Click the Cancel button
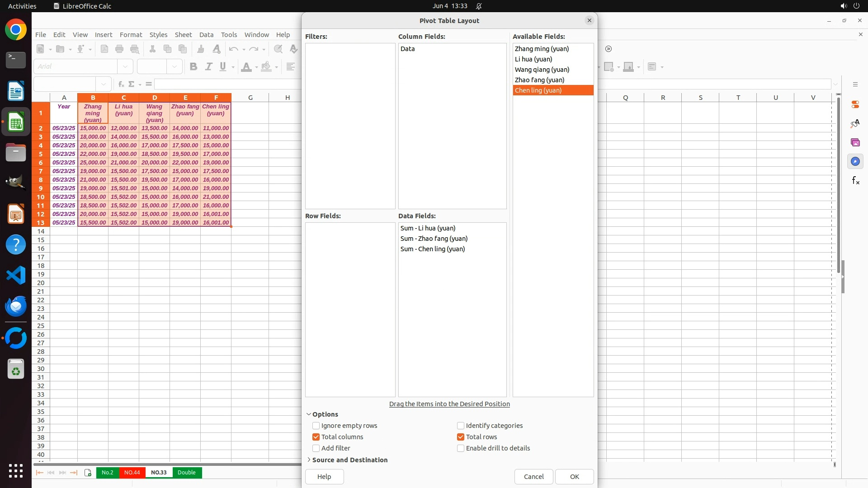This screenshot has height=488, width=868. pos(533,477)
